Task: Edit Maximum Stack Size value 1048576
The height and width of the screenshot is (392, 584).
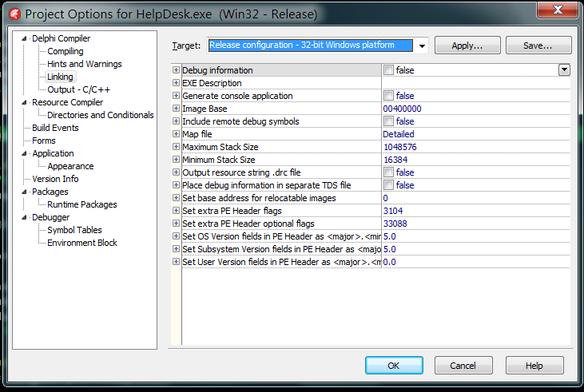Action: (x=476, y=147)
